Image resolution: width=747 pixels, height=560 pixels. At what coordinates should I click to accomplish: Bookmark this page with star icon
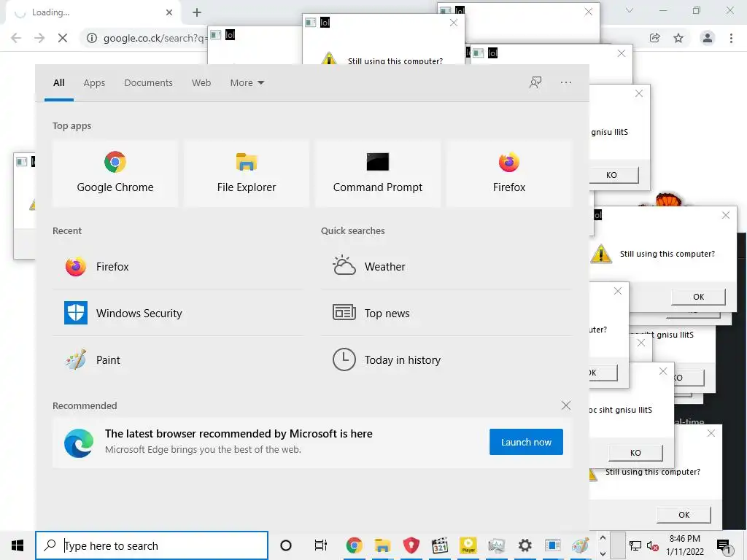point(678,38)
